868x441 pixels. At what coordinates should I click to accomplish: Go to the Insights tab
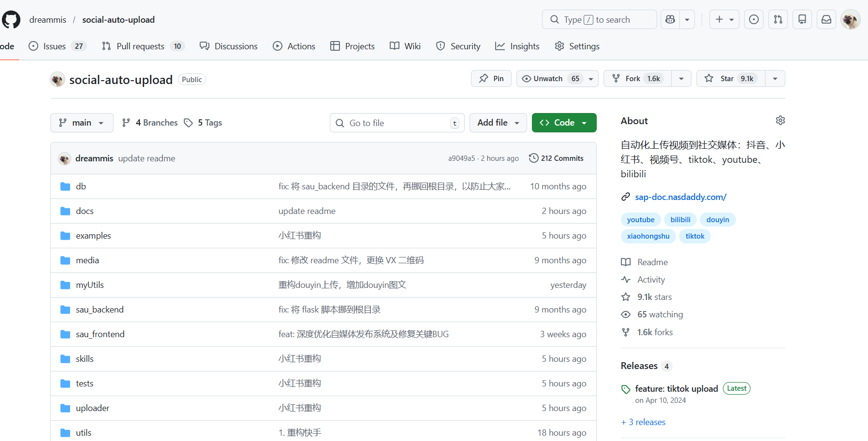[x=517, y=46]
